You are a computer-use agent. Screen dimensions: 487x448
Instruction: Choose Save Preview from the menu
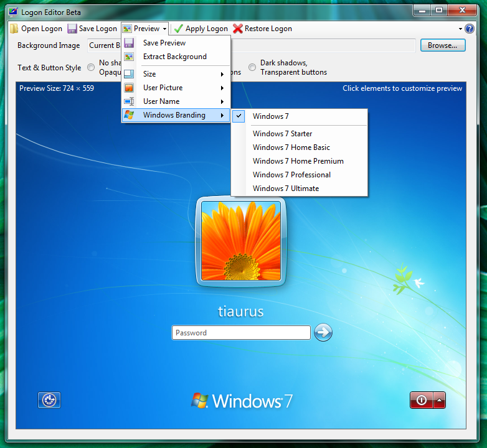pyautogui.click(x=176, y=43)
